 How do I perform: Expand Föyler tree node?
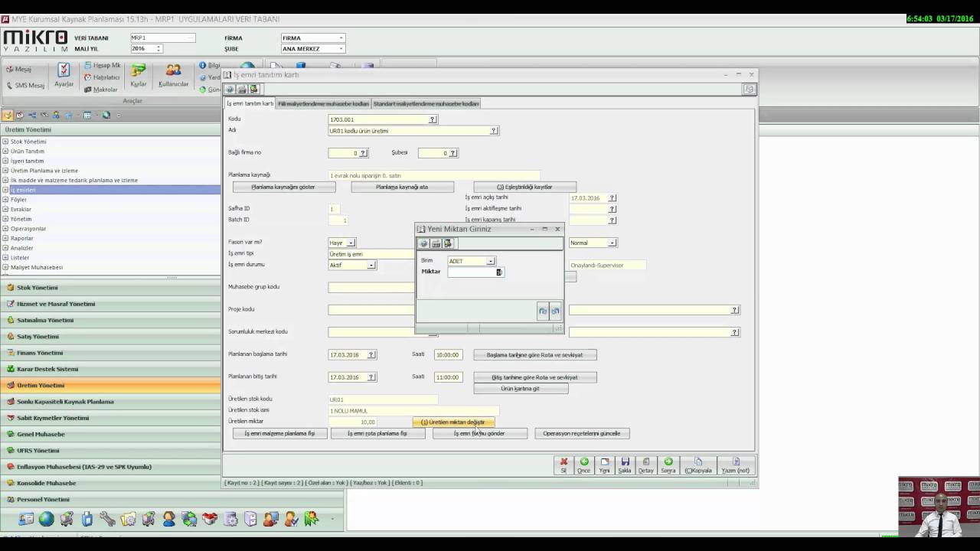(5, 200)
